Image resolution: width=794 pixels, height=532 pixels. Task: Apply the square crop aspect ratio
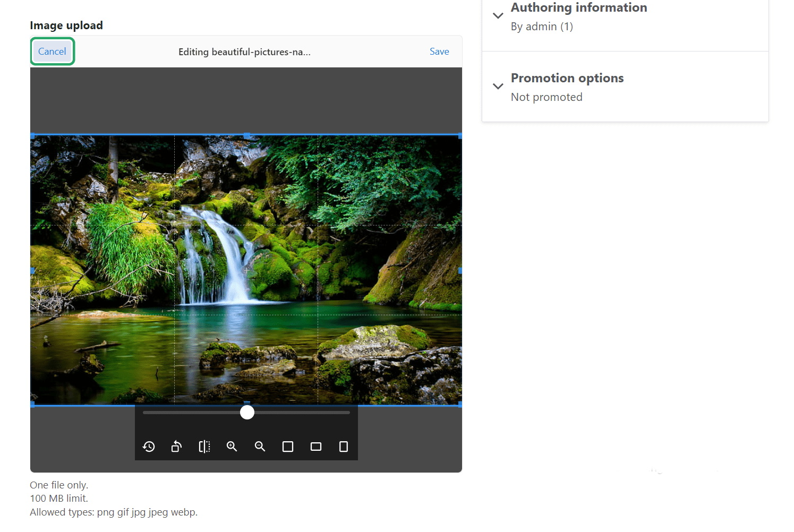point(288,447)
